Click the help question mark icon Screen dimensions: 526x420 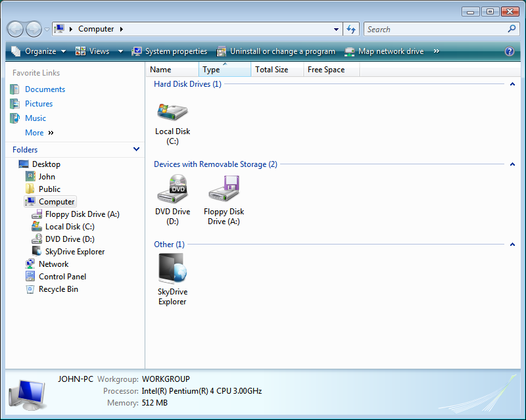coord(509,51)
